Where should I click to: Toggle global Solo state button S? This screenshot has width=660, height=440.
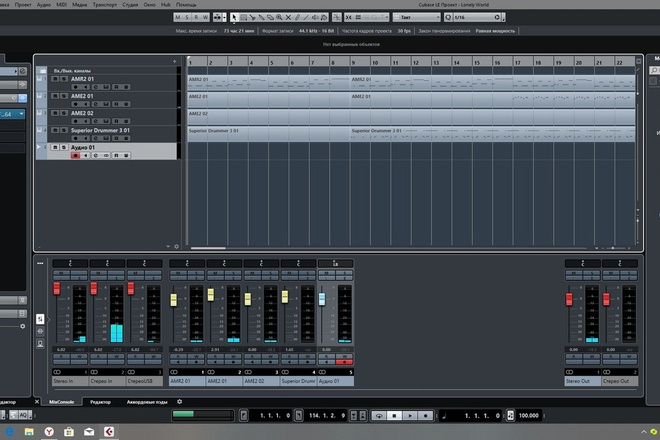point(187,17)
